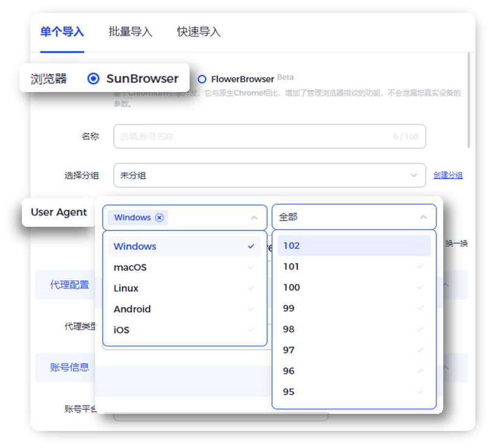Click the 名称 account name input field
Viewport: 492px width, 448px height.
click(269, 137)
